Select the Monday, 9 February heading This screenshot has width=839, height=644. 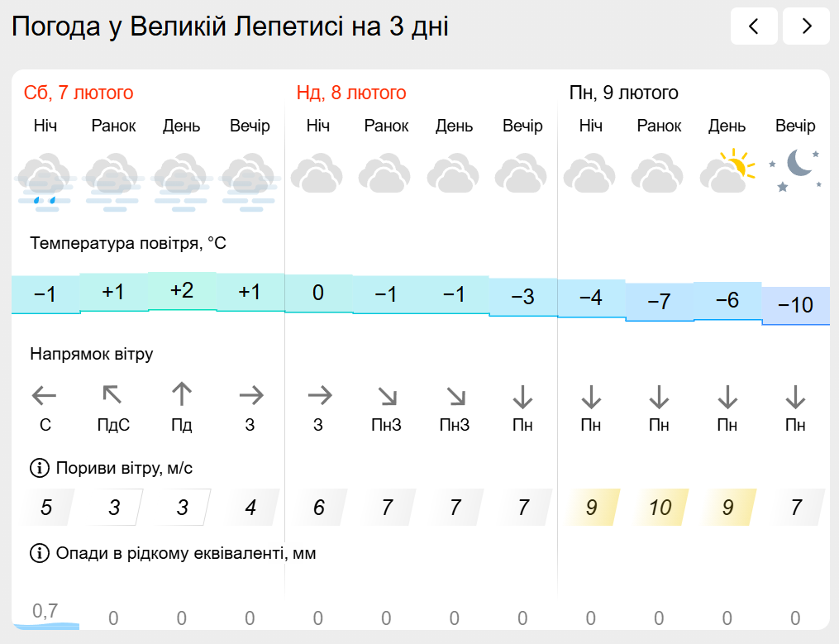[624, 93]
